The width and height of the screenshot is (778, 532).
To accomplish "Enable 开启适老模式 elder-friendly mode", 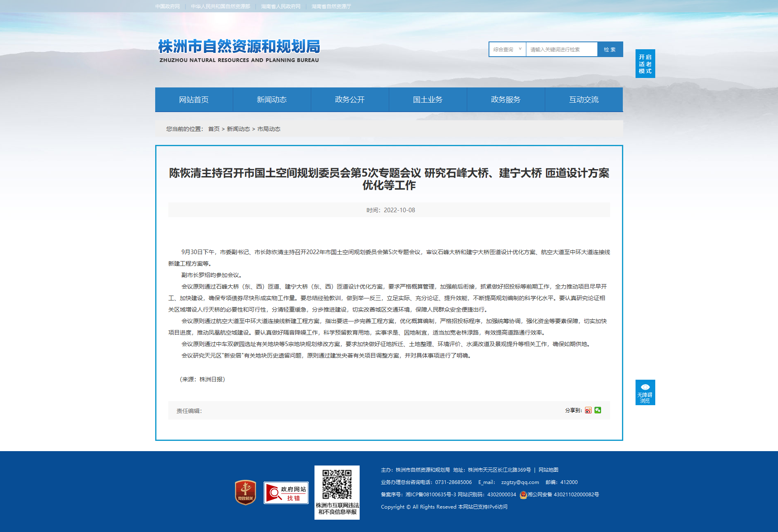I will pos(645,64).
